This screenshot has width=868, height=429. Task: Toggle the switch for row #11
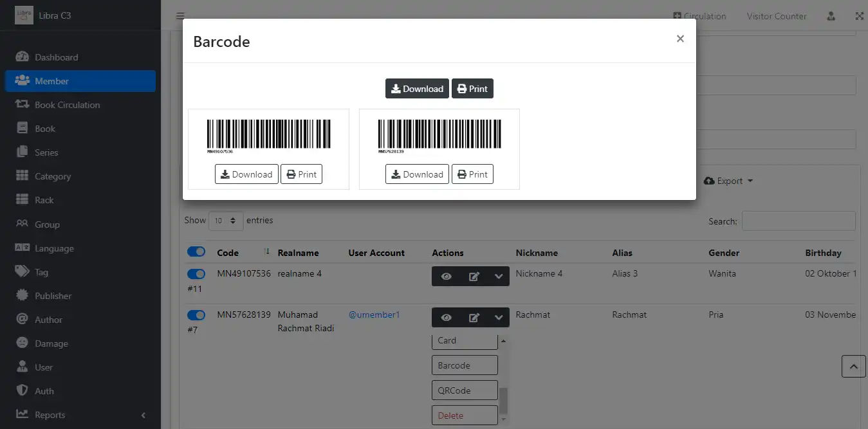click(x=196, y=274)
